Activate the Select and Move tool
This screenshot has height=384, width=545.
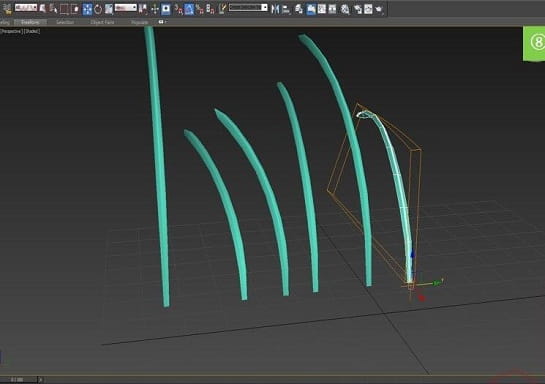click(x=87, y=9)
